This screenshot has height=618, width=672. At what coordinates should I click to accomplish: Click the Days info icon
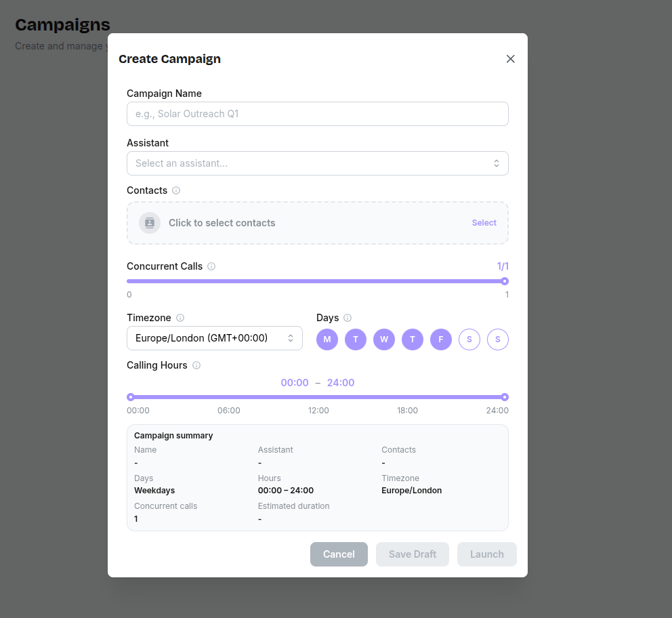point(348,318)
